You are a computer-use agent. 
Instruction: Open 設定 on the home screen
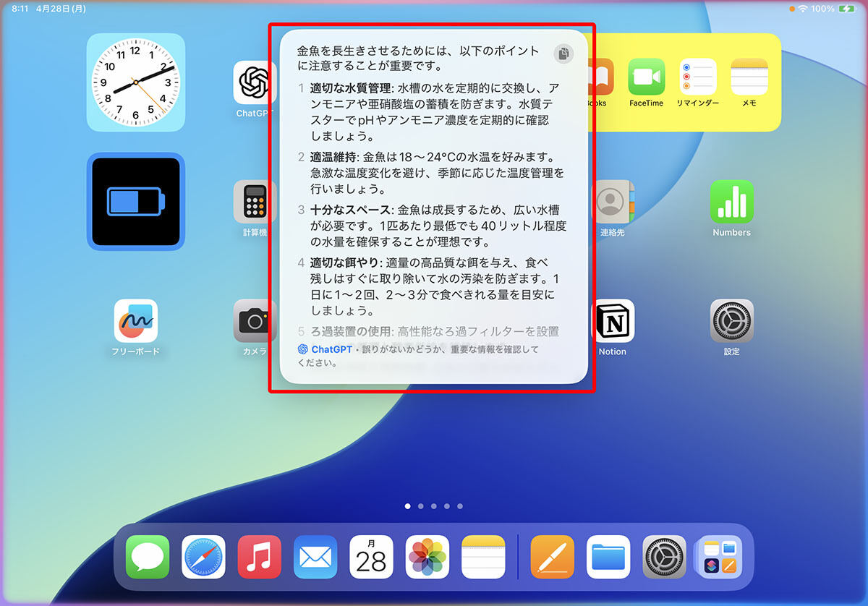click(x=731, y=321)
